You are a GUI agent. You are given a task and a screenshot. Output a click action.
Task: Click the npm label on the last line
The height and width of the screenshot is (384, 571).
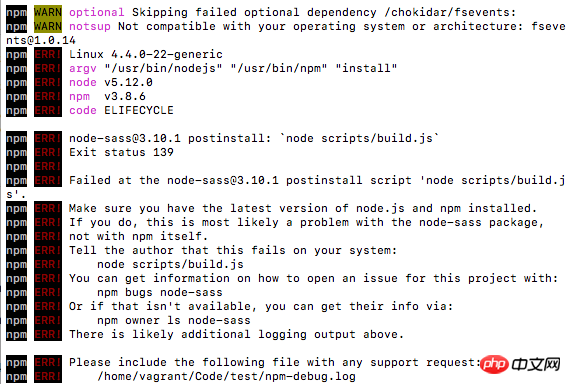[x=16, y=376]
